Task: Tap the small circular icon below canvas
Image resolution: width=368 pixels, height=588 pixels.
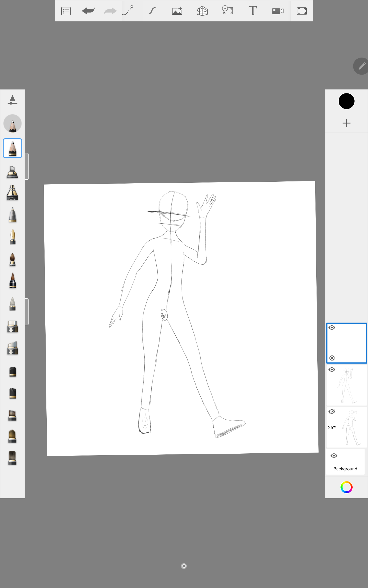Action: (184, 566)
